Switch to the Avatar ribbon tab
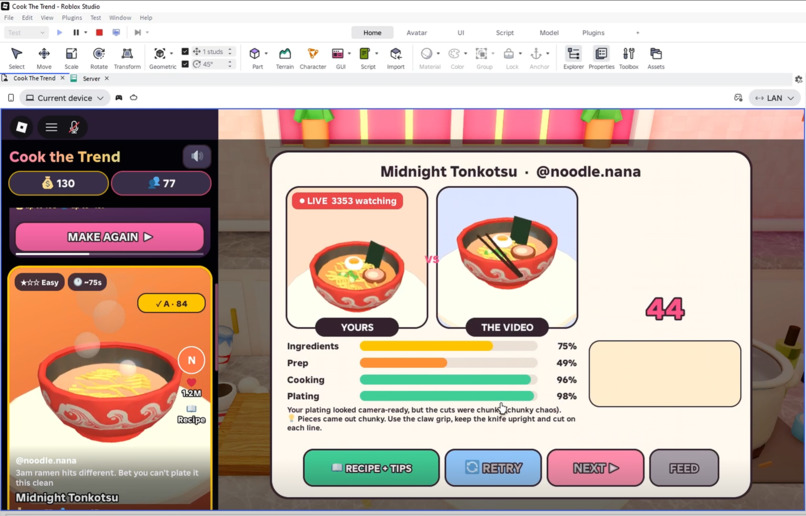Image resolution: width=806 pixels, height=516 pixels. pos(416,32)
